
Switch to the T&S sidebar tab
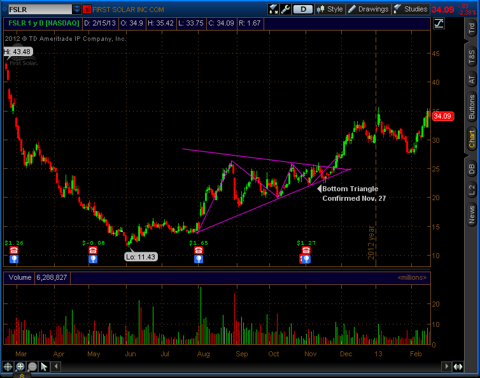[471, 57]
